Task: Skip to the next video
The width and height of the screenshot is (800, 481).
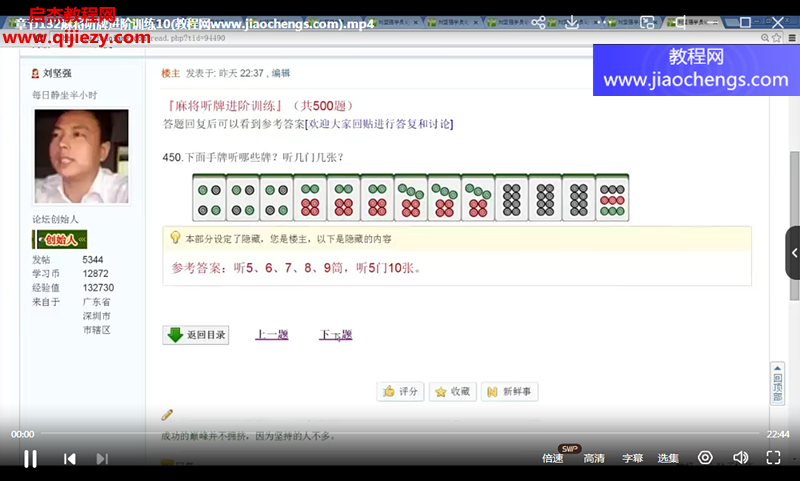Action: click(x=102, y=459)
